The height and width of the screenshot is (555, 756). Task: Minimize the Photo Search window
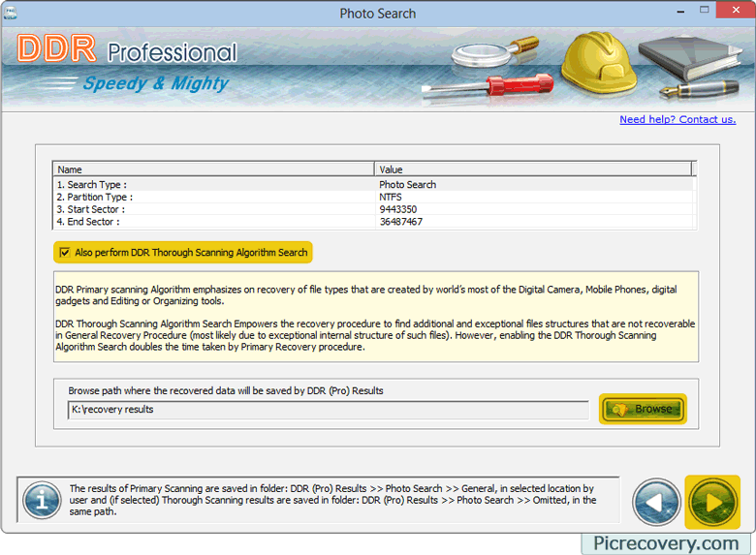point(680,11)
